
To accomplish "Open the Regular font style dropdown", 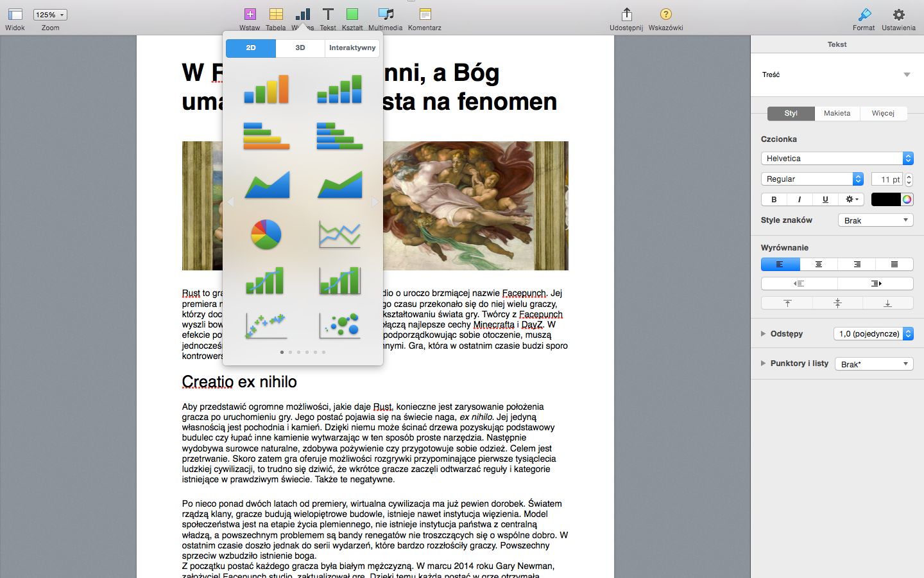I will tap(812, 179).
